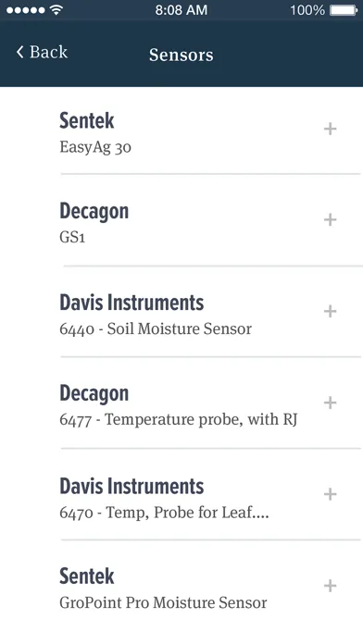
Task: Tap plus for GroPoint Pro Moisture Sensor
Action: [x=330, y=586]
